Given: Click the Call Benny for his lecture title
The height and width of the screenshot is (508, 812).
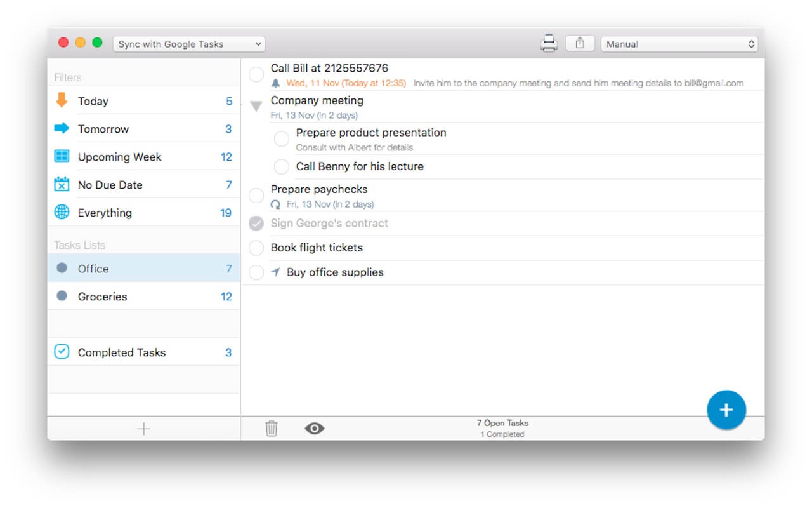Looking at the screenshot, I should point(360,166).
